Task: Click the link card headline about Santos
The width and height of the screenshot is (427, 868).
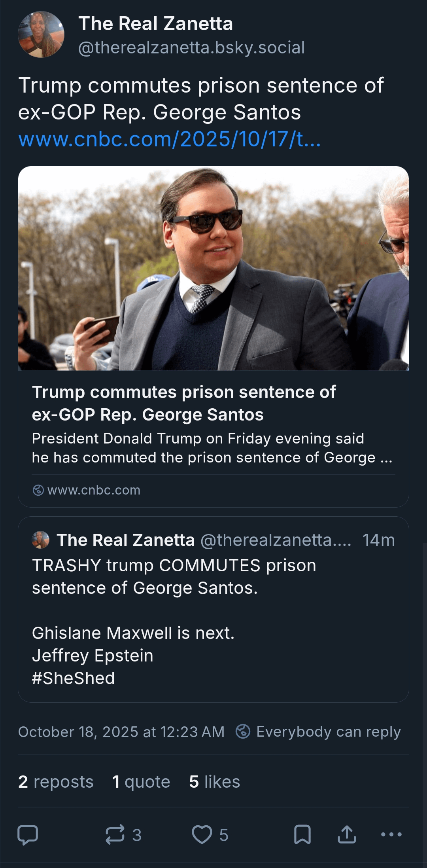Action: pyautogui.click(x=184, y=403)
